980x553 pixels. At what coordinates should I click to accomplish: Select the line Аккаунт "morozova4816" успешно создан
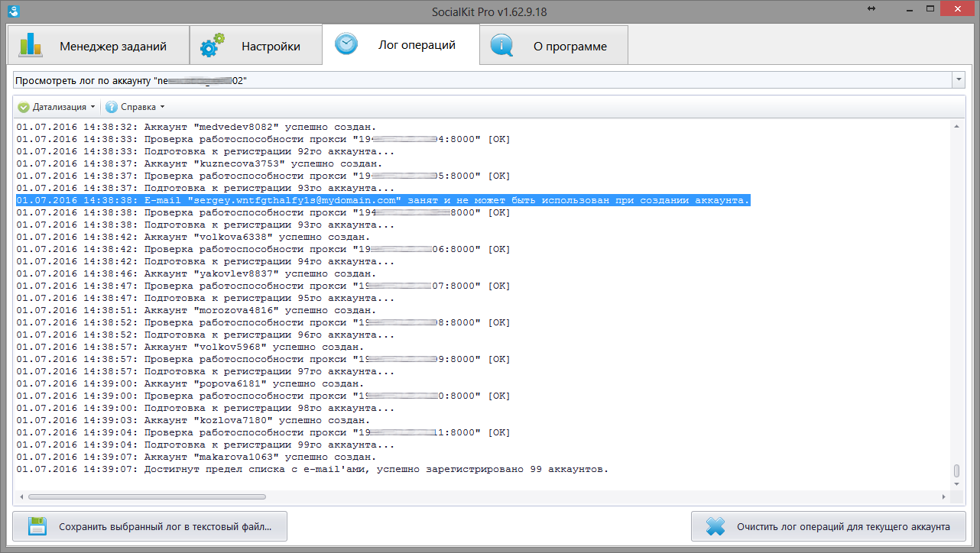tap(196, 310)
